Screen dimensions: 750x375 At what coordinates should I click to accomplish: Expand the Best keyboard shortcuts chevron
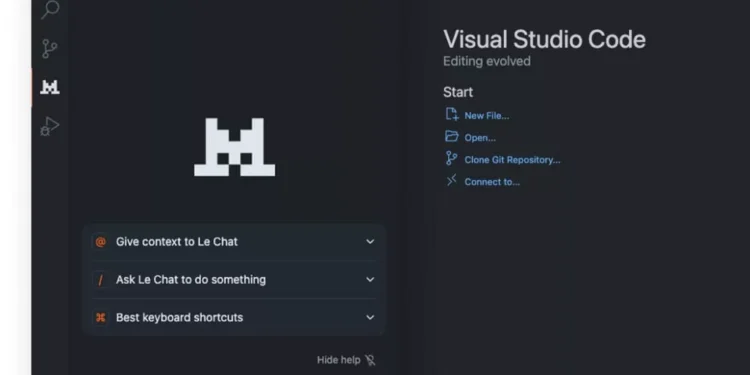[x=370, y=317]
